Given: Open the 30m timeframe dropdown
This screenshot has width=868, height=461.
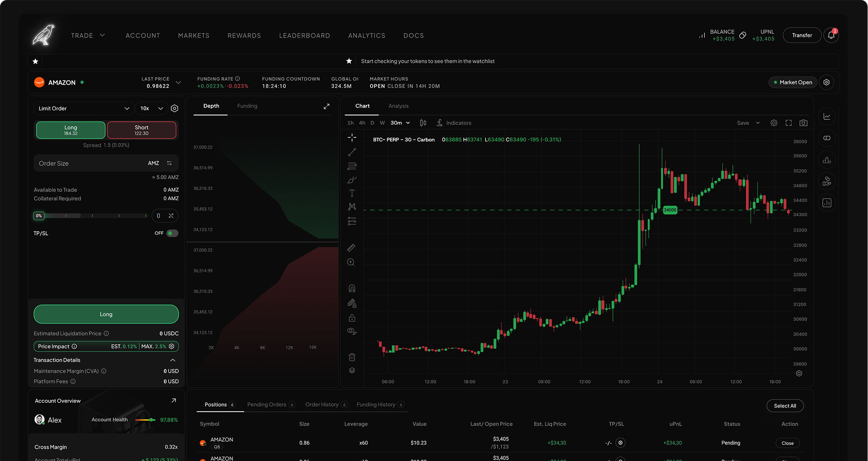Looking at the screenshot, I should [400, 123].
